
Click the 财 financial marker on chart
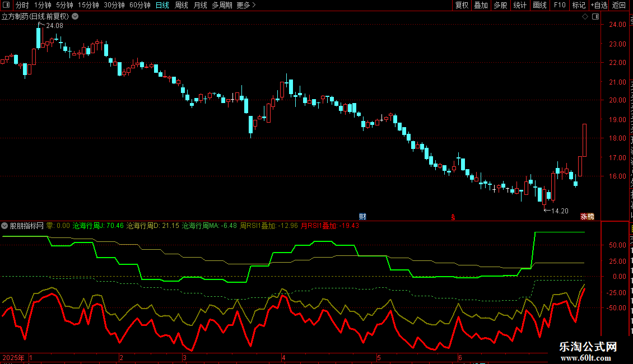362,217
